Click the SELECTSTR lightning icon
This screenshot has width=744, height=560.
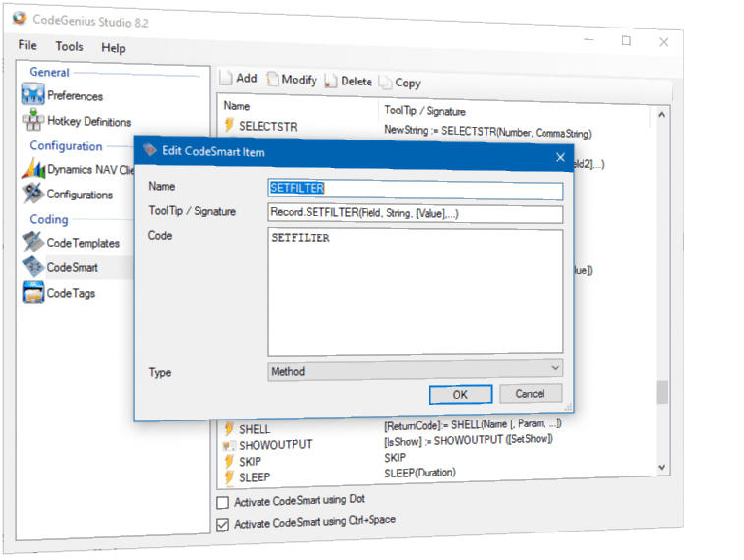229,125
